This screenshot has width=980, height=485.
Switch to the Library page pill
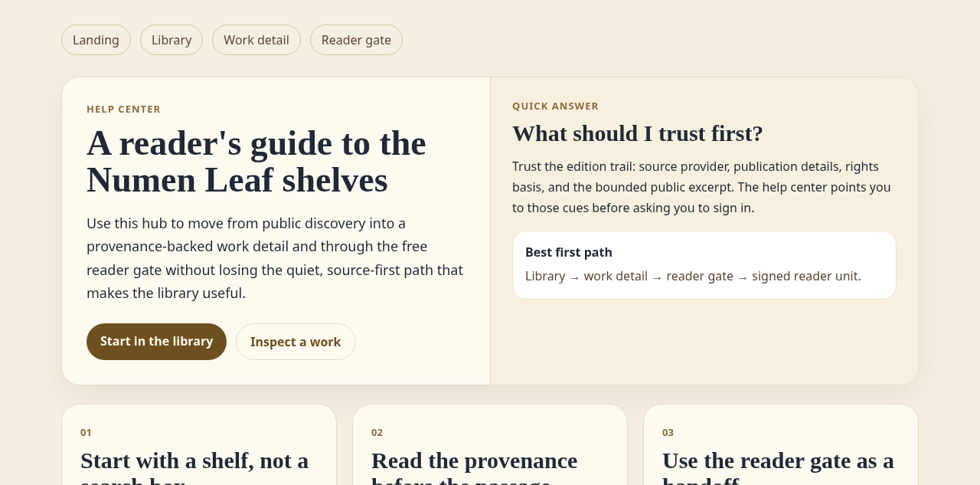(x=171, y=40)
